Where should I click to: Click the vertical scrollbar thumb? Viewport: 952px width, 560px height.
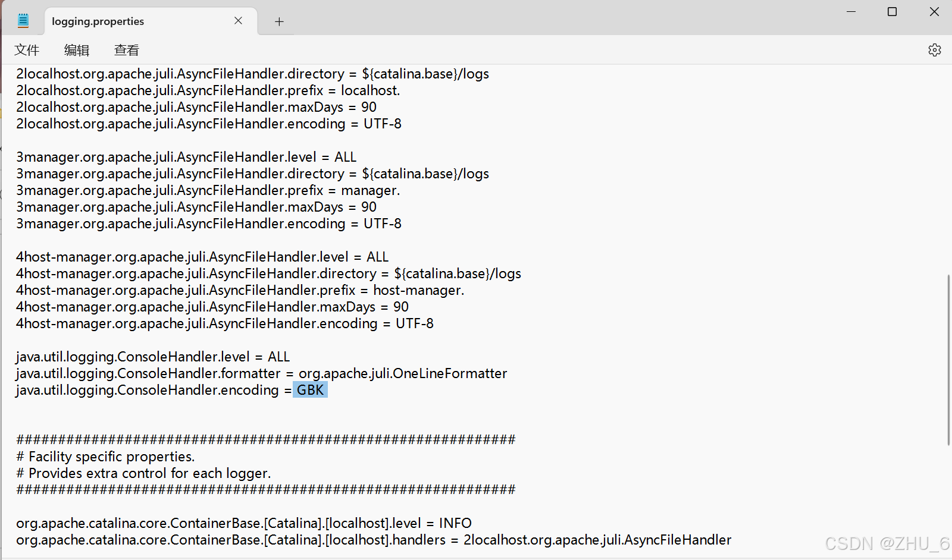tap(948, 360)
